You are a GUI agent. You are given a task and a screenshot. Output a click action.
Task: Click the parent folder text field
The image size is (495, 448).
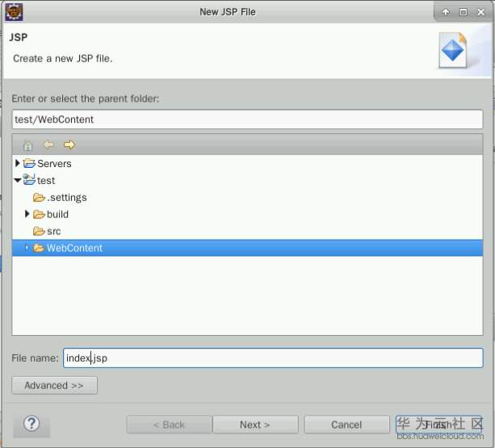tap(247, 119)
